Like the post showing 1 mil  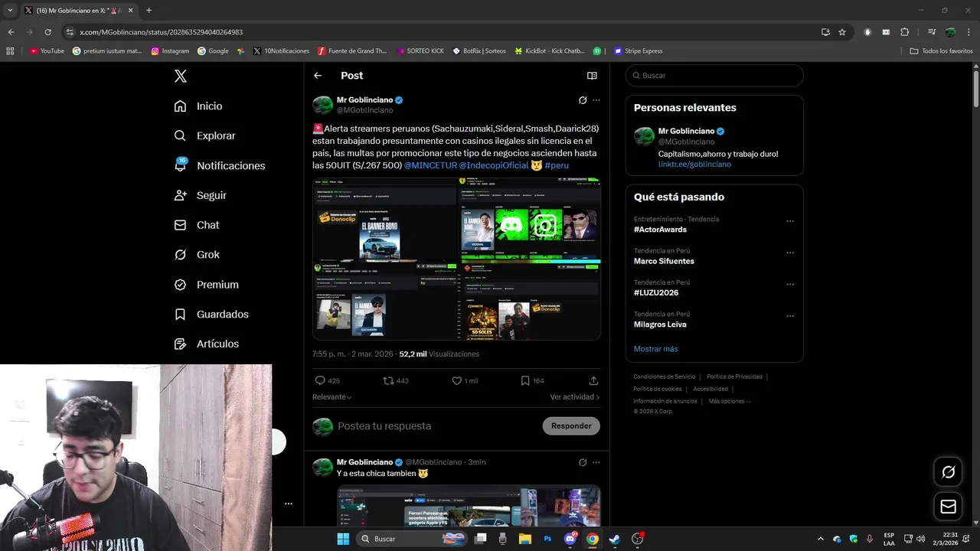[x=457, y=380]
